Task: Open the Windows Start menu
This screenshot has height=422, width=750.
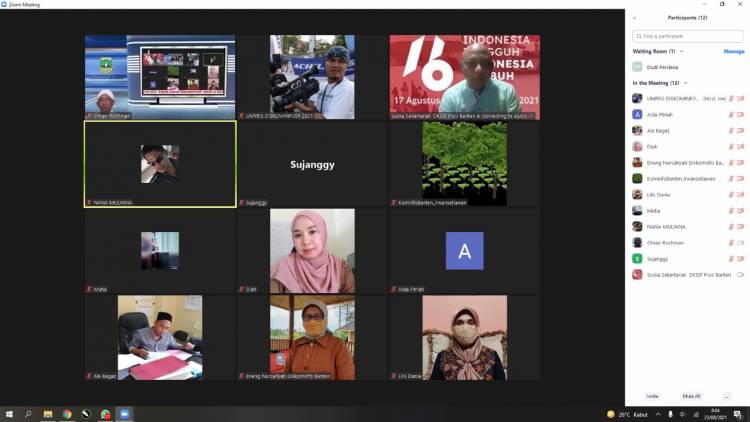Action: [9, 414]
